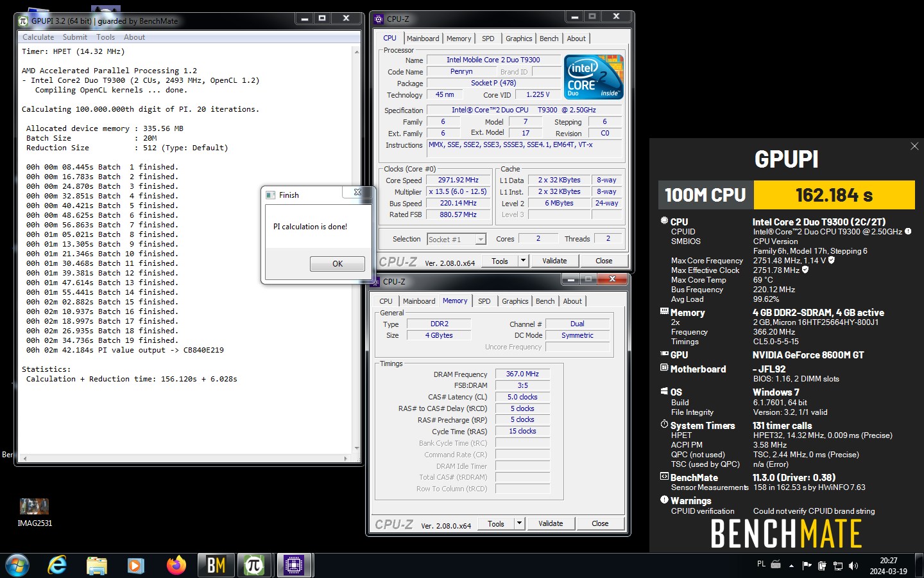Image resolution: width=924 pixels, height=578 pixels.
Task: Open Mainboard tab in lower CPU-Z window
Action: (419, 301)
